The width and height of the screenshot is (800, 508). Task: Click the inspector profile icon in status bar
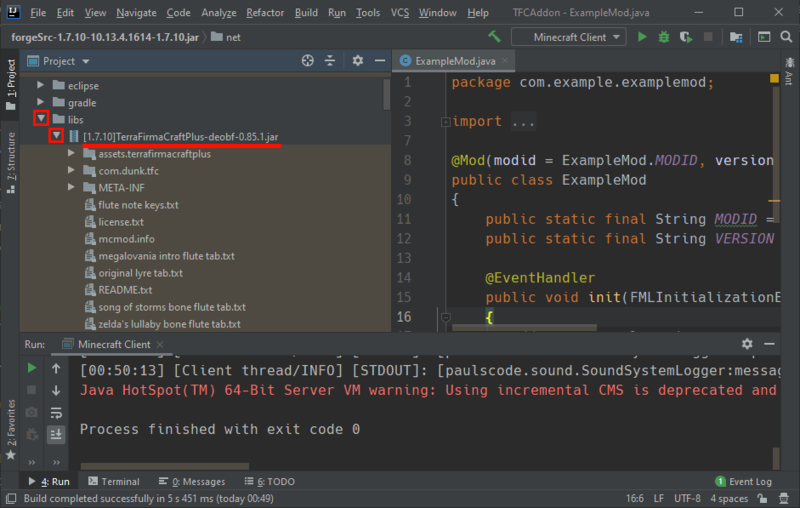point(784,498)
